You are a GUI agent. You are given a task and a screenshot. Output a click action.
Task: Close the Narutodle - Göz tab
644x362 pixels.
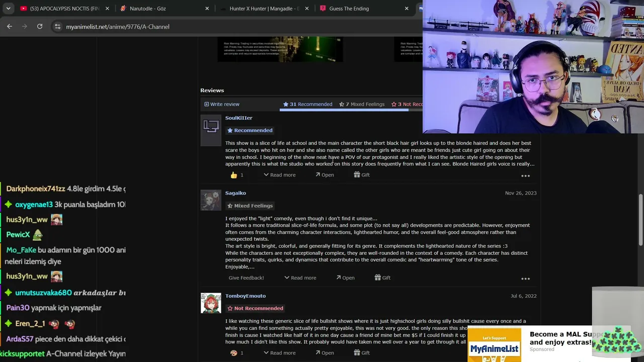tap(207, 9)
